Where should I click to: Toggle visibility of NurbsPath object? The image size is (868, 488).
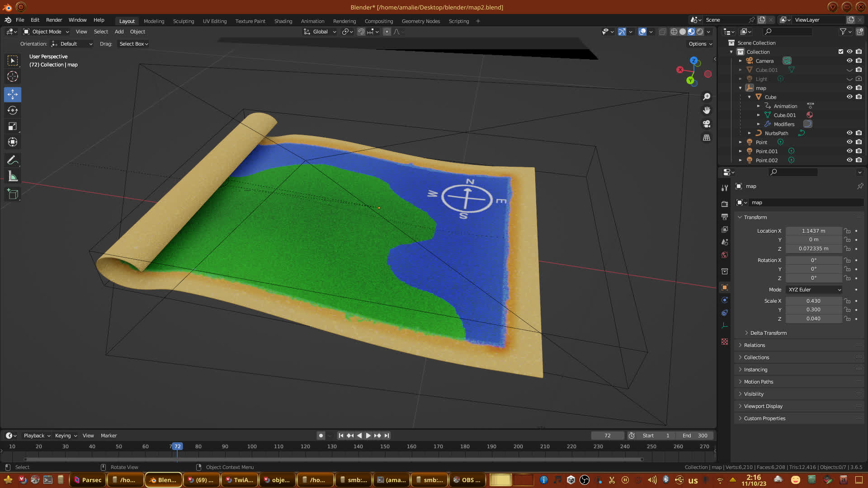(849, 133)
